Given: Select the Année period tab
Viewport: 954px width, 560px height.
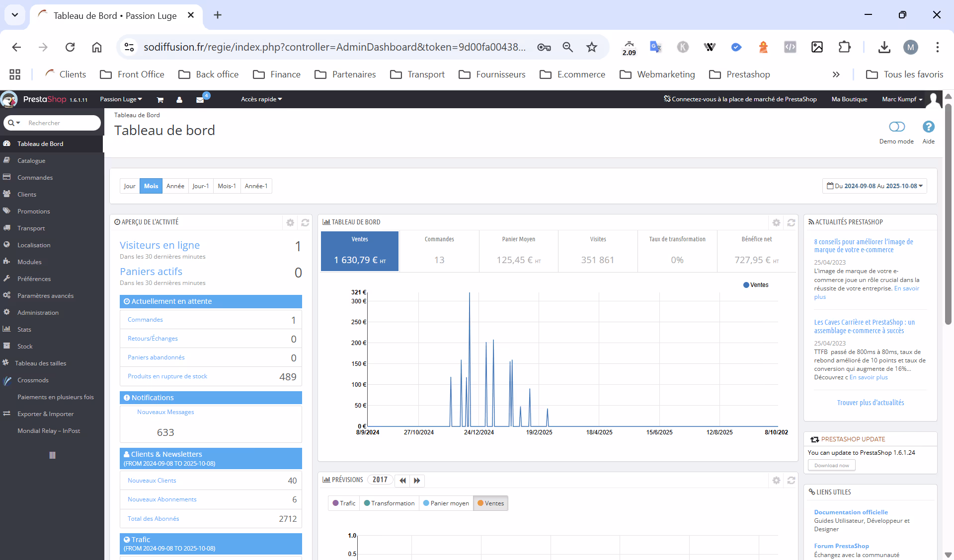Looking at the screenshot, I should click(175, 186).
